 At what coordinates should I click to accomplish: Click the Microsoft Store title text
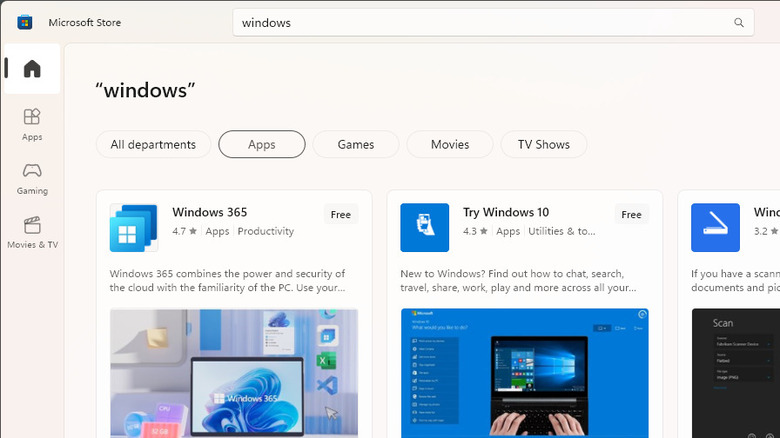pyautogui.click(x=85, y=22)
